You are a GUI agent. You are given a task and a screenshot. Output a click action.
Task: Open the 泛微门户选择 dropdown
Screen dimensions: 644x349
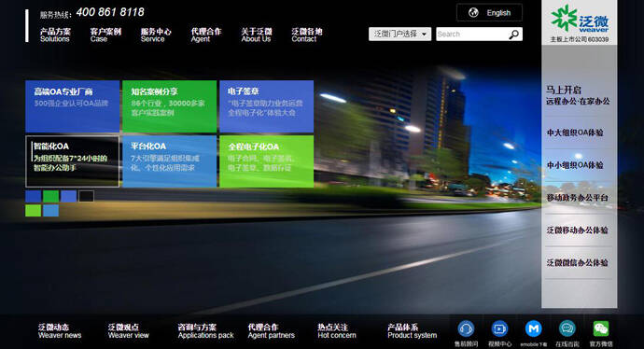pyautogui.click(x=399, y=35)
